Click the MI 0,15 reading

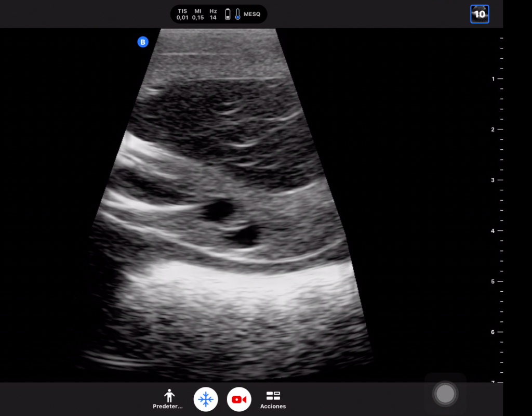pyautogui.click(x=198, y=15)
